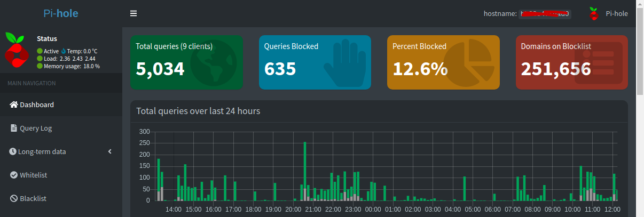644x217 pixels.
Task: Click the tallest bar near 21:00
Action: (x=304, y=171)
